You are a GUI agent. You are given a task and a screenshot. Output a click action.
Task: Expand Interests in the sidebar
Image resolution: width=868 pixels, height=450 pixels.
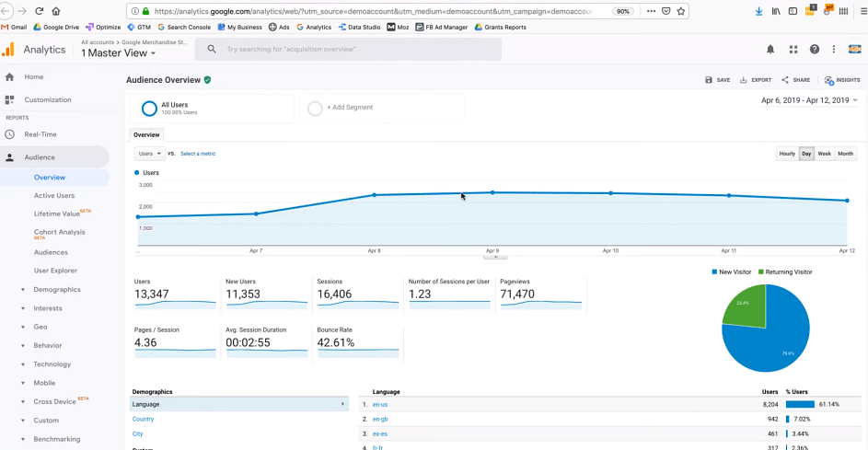tap(48, 308)
